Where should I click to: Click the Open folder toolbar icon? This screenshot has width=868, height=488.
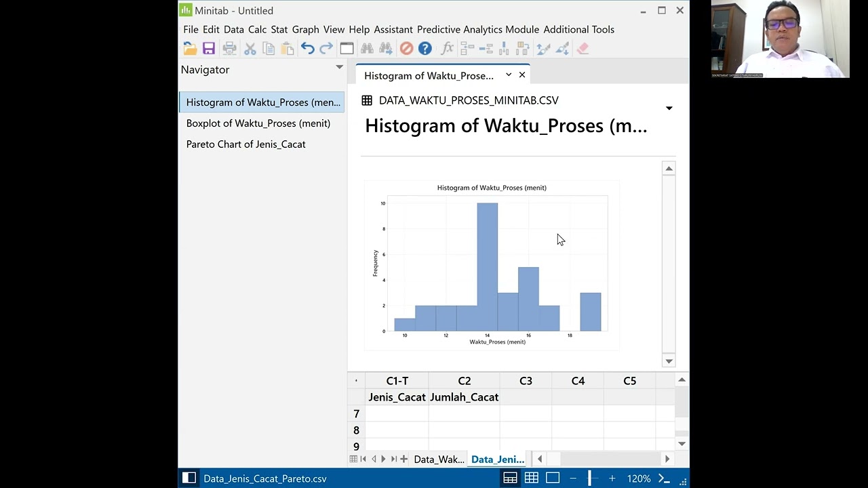190,49
